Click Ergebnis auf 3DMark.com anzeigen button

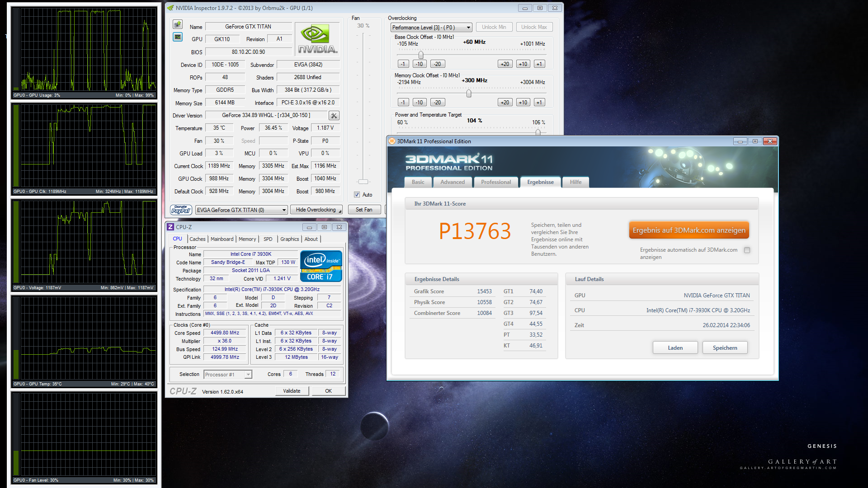pos(689,230)
